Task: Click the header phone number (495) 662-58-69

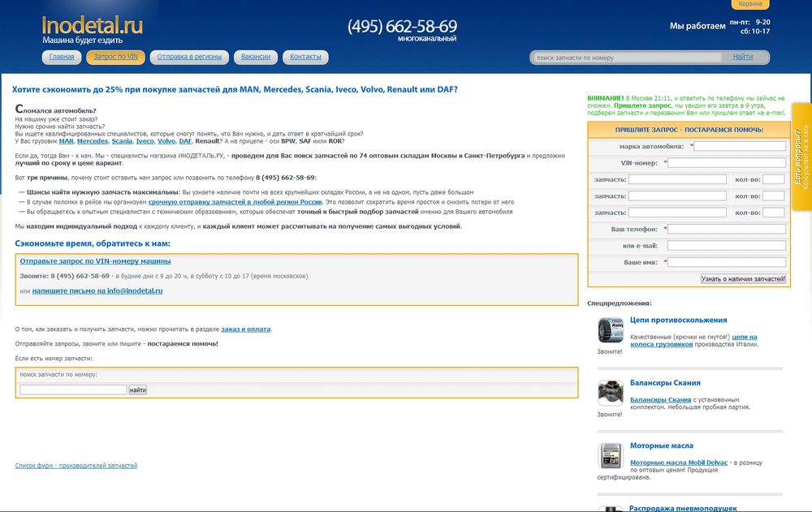Action: [x=403, y=27]
